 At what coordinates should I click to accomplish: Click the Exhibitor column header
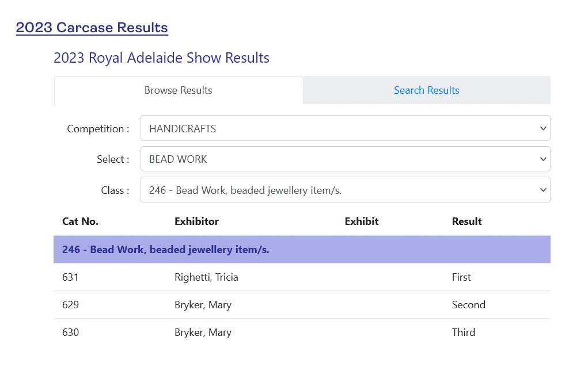tap(196, 221)
